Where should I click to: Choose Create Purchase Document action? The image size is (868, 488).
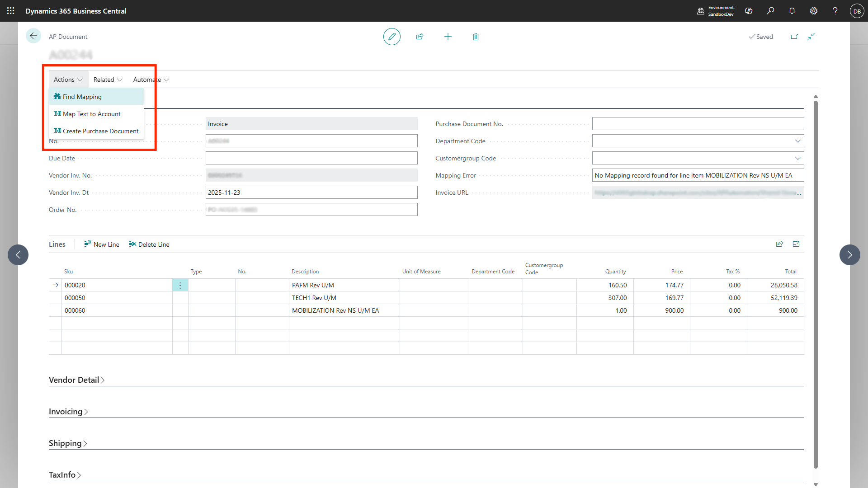[x=100, y=131]
